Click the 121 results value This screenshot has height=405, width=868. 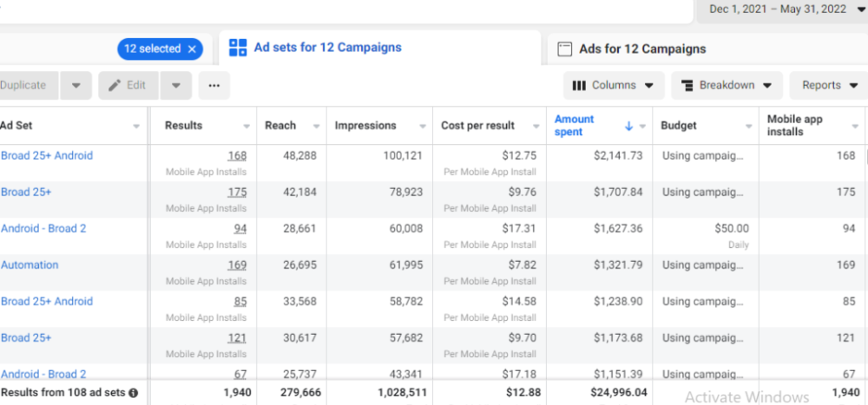[237, 338]
